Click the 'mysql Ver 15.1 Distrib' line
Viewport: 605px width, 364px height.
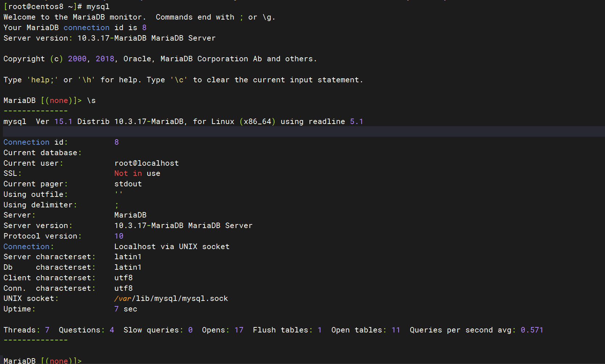tap(183, 121)
